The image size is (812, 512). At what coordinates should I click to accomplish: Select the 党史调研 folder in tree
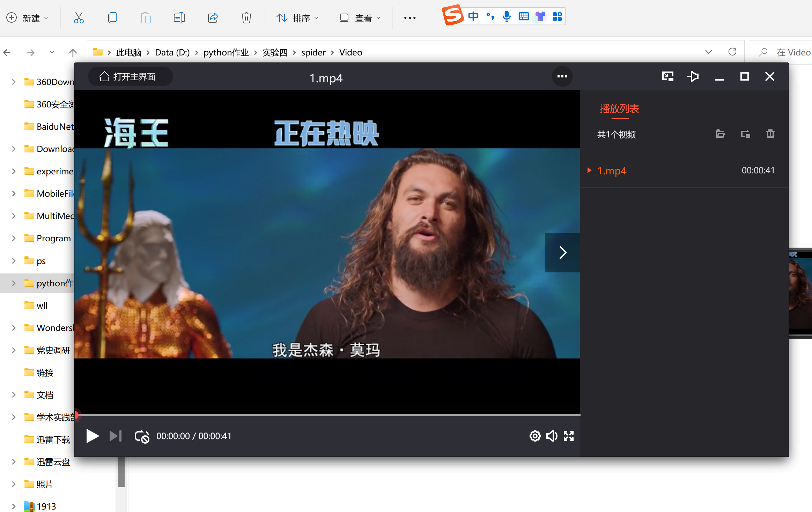pos(47,350)
